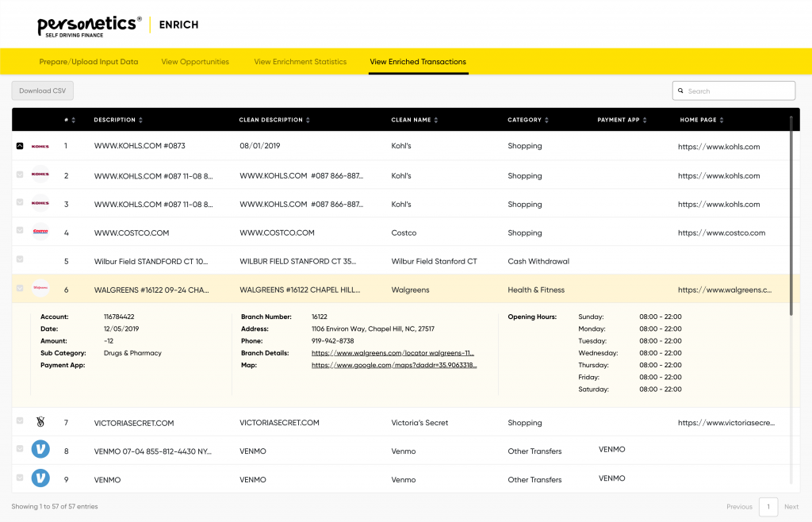Click 'VENMO 07-04 855-812-4430 NY...' description
The image size is (812, 522).
tap(153, 451)
